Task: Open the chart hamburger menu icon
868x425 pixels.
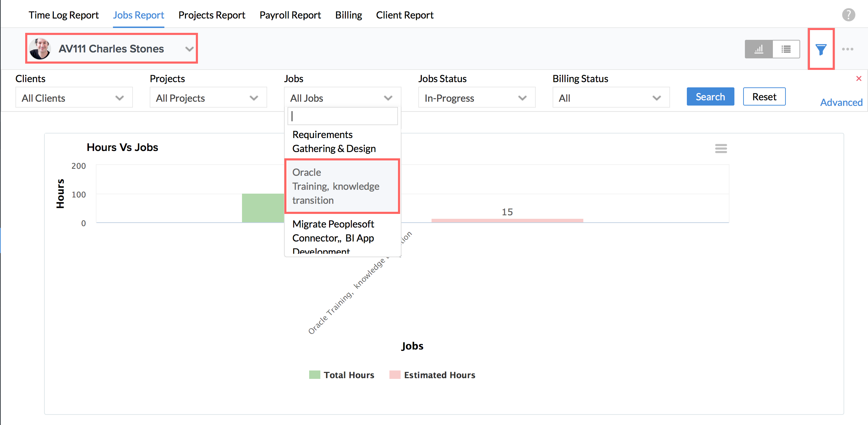Action: [721, 149]
